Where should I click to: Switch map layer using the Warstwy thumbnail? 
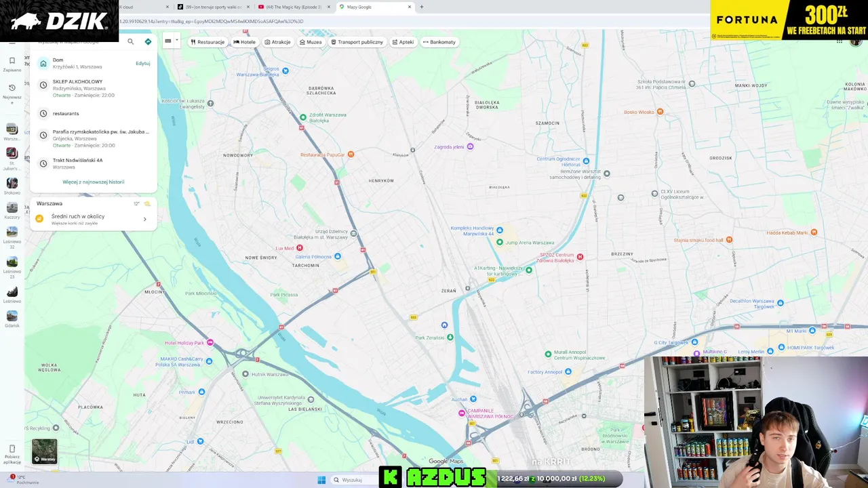pyautogui.click(x=45, y=451)
